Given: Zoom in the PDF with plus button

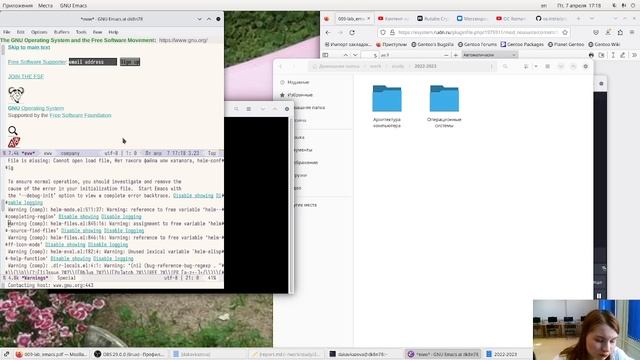Looking at the screenshot, I should coord(456,55).
